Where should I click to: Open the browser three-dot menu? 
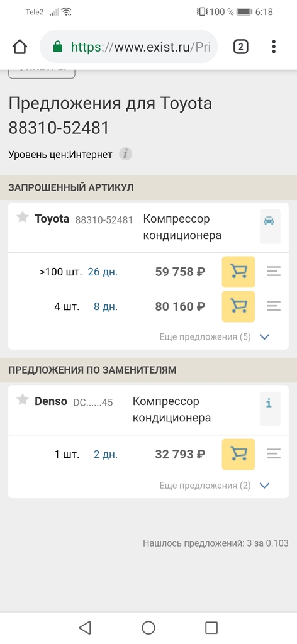pyautogui.click(x=274, y=47)
